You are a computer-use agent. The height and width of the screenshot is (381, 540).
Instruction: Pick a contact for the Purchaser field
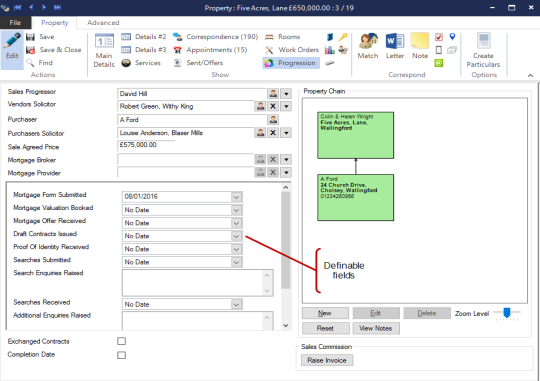[x=273, y=120]
